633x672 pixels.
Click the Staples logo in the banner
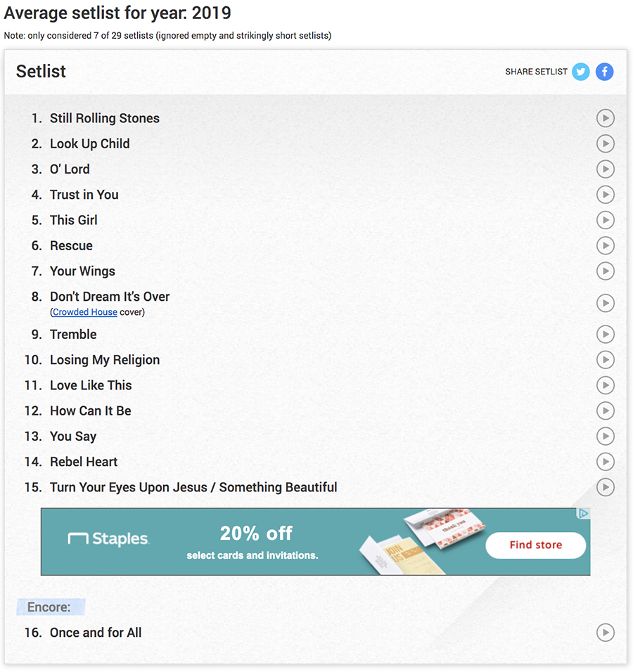coord(108,540)
